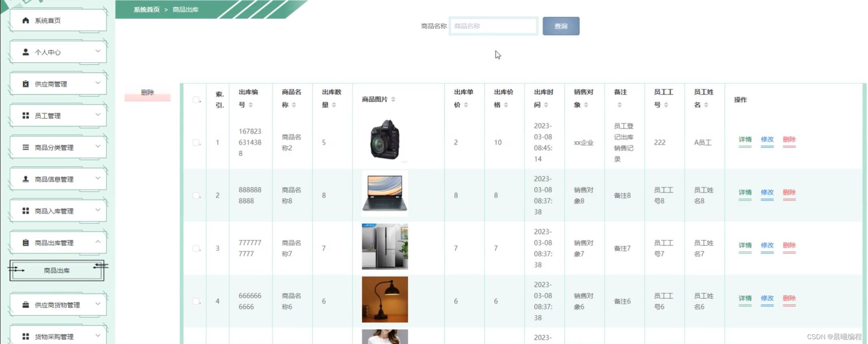Expand the 商品入库管理 menu chevron

click(x=98, y=209)
